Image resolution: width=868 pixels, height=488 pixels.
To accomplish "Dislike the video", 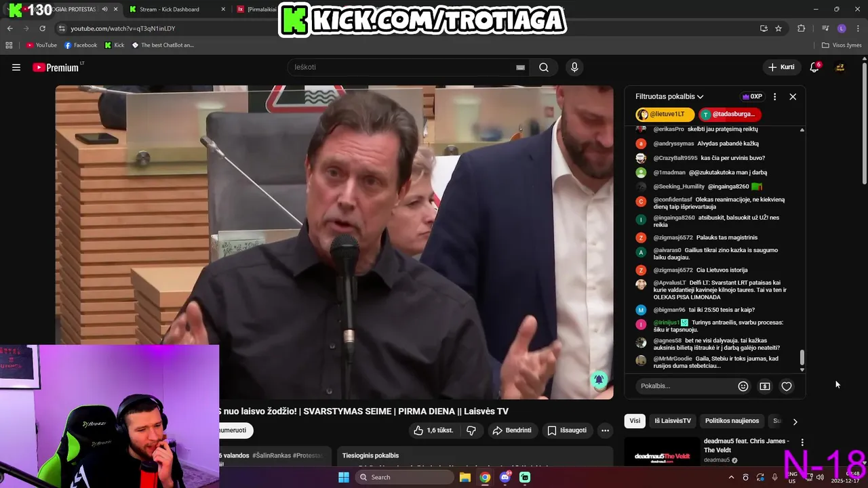I will coord(471,430).
